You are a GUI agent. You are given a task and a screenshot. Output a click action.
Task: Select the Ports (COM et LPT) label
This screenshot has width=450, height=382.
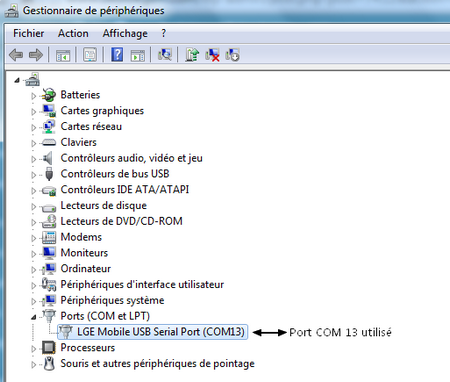click(x=105, y=316)
